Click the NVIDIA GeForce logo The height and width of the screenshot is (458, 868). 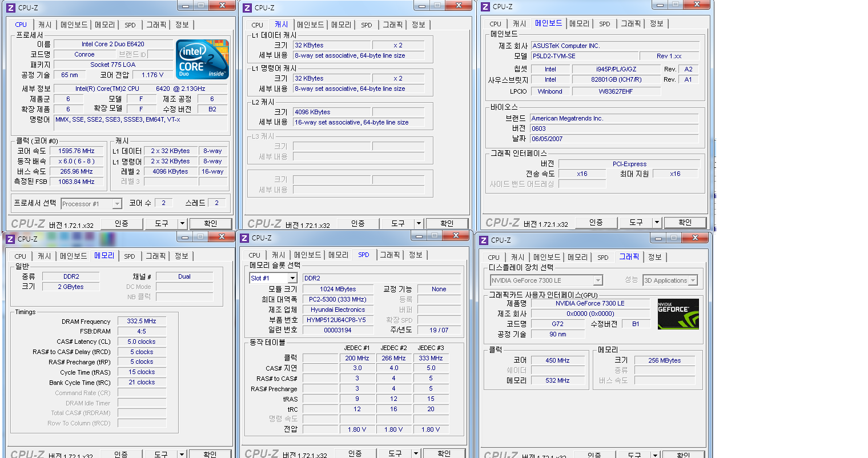[x=678, y=314]
